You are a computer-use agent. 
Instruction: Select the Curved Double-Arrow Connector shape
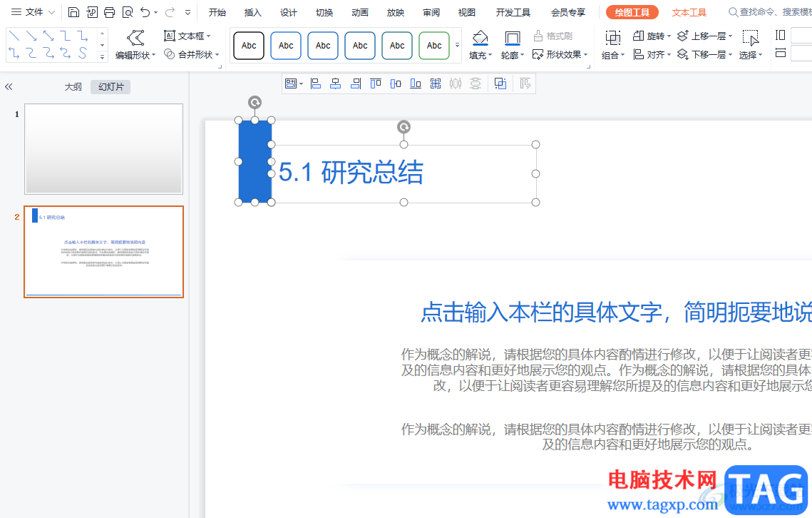[x=66, y=53]
